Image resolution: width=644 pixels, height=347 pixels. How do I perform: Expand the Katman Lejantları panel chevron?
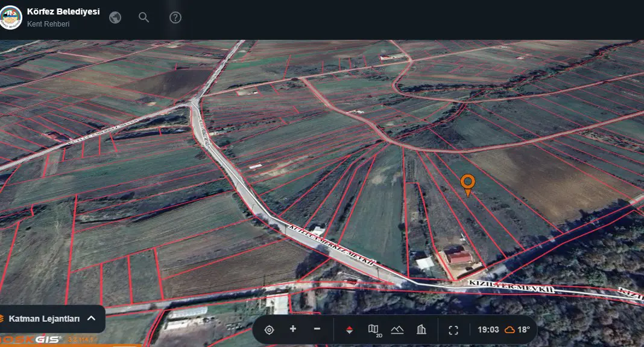point(92,318)
